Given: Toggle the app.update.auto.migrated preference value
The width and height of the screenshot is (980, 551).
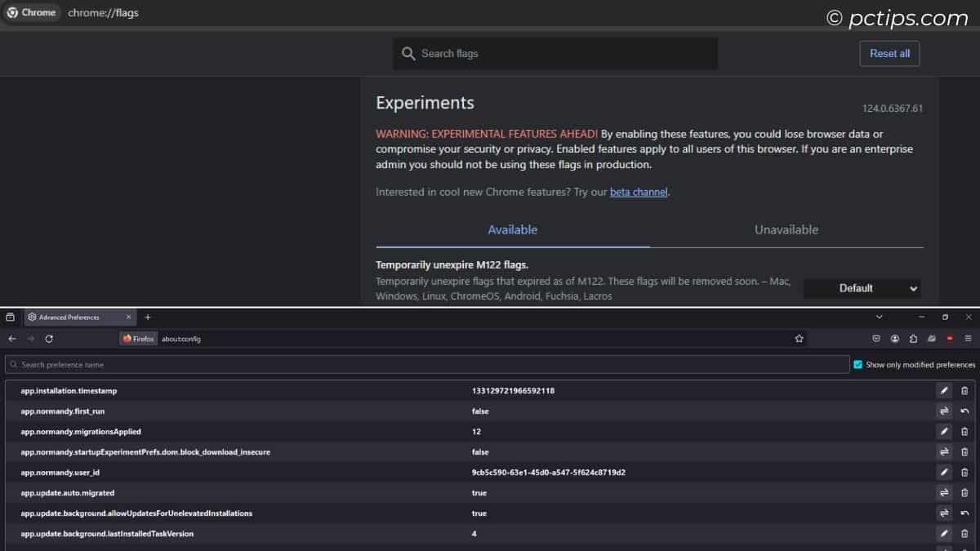Looking at the screenshot, I should click(x=944, y=492).
